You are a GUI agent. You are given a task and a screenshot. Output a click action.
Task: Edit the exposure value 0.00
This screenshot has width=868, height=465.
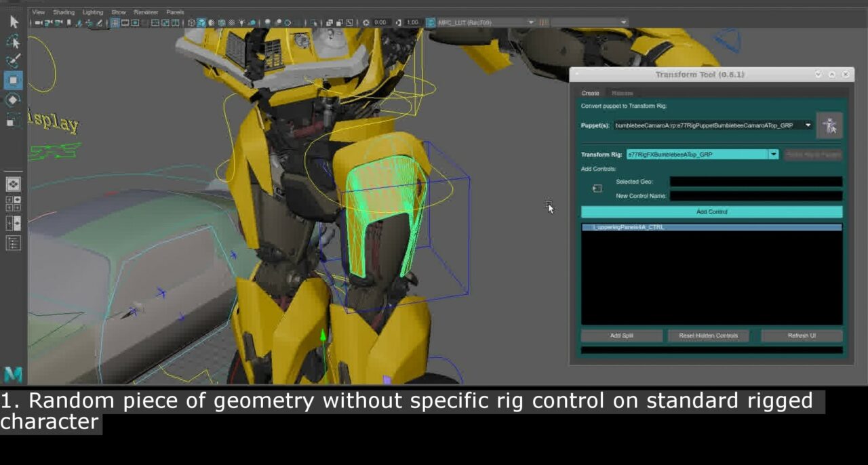click(380, 22)
